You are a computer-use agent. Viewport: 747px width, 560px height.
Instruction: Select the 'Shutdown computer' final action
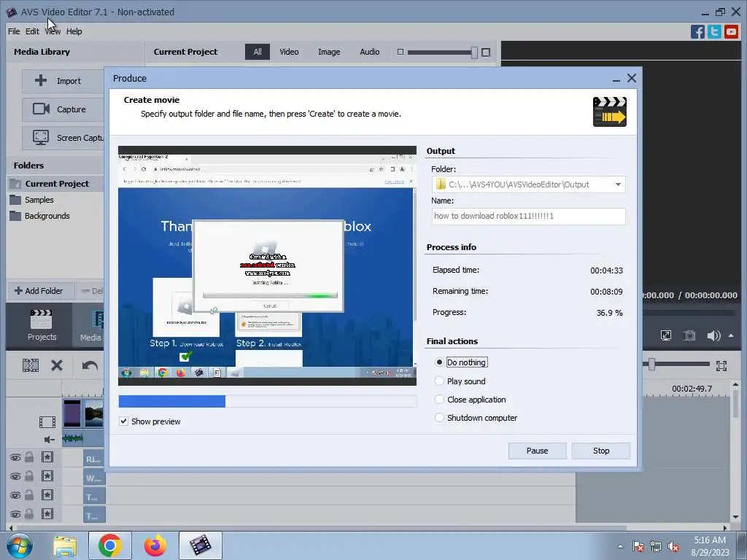439,418
